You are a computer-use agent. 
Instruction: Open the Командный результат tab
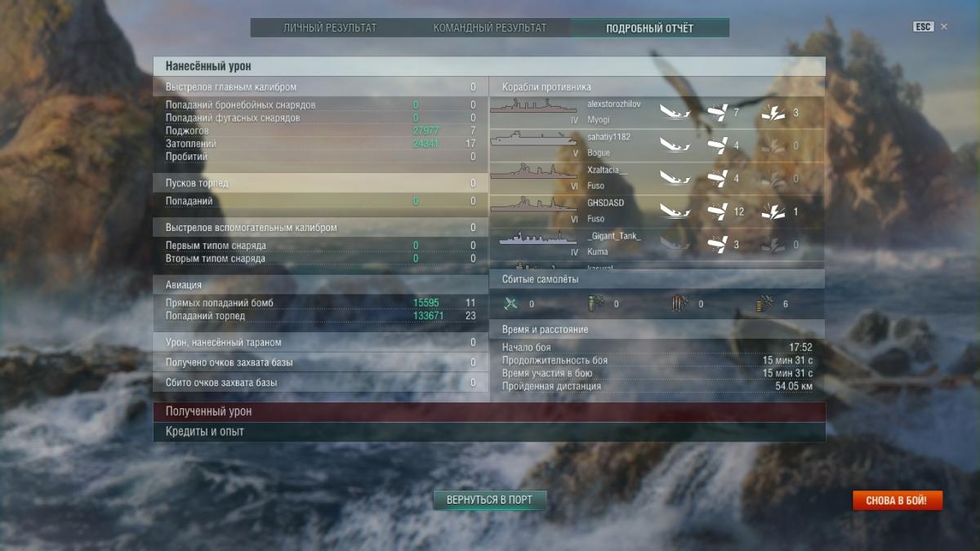(x=490, y=28)
